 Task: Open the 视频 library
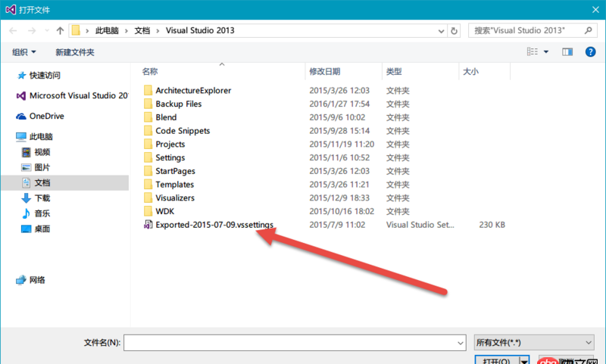pos(36,152)
